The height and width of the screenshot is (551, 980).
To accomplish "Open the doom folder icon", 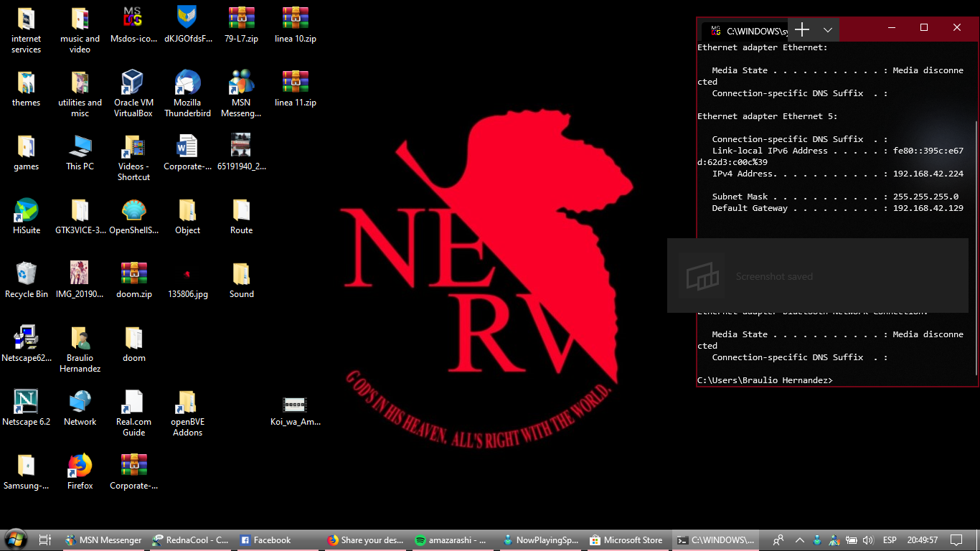I will click(x=133, y=337).
